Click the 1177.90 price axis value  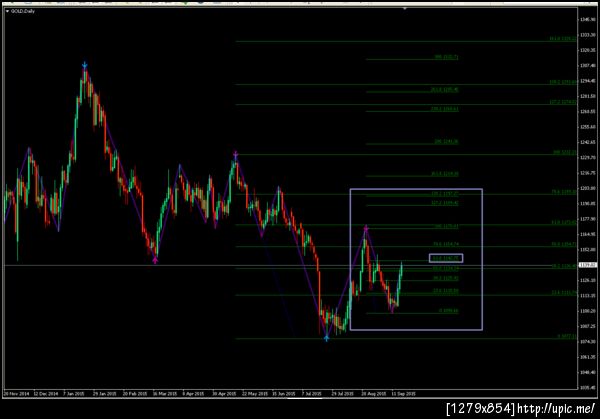click(x=587, y=219)
